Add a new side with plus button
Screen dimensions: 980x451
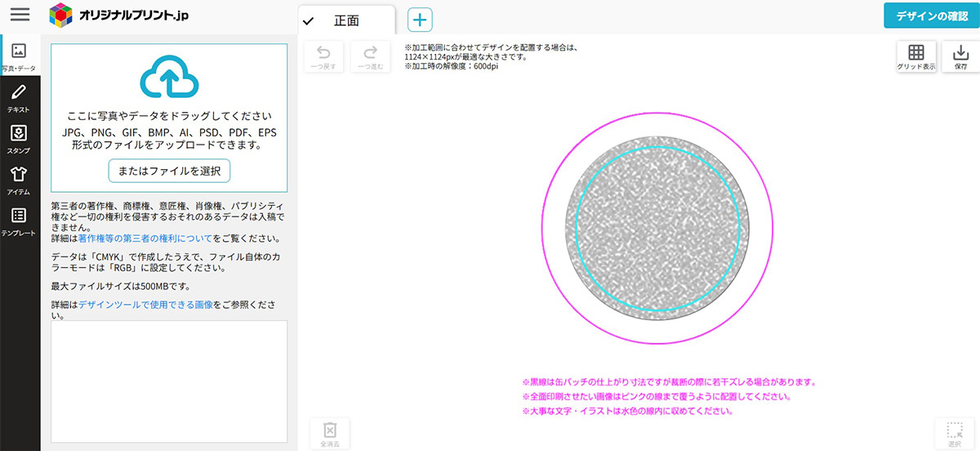420,20
